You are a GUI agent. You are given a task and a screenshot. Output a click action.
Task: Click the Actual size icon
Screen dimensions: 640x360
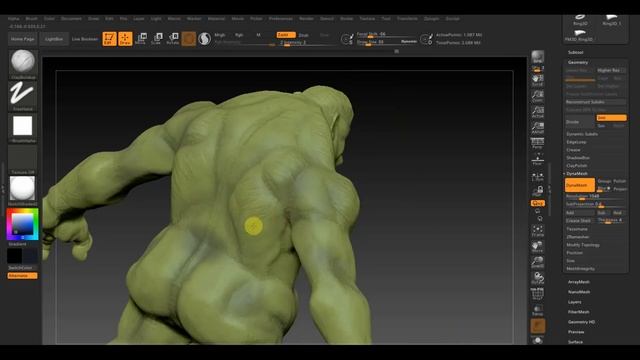(x=538, y=111)
